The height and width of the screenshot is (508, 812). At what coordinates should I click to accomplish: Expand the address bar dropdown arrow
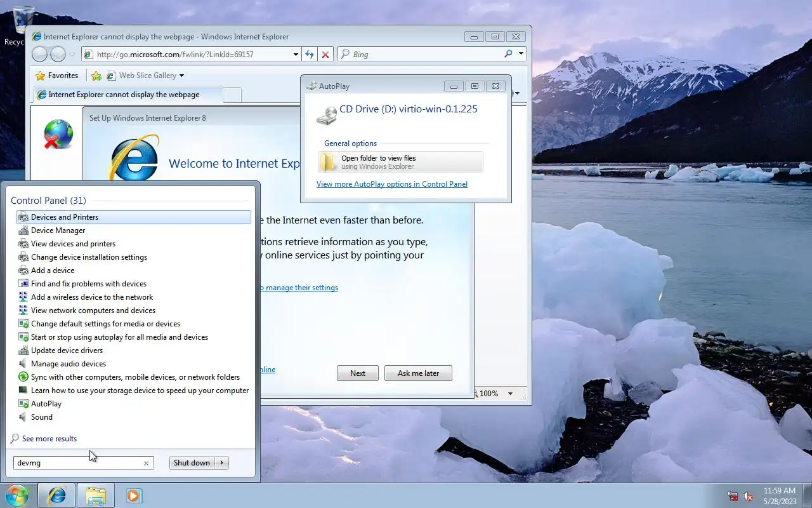click(296, 55)
